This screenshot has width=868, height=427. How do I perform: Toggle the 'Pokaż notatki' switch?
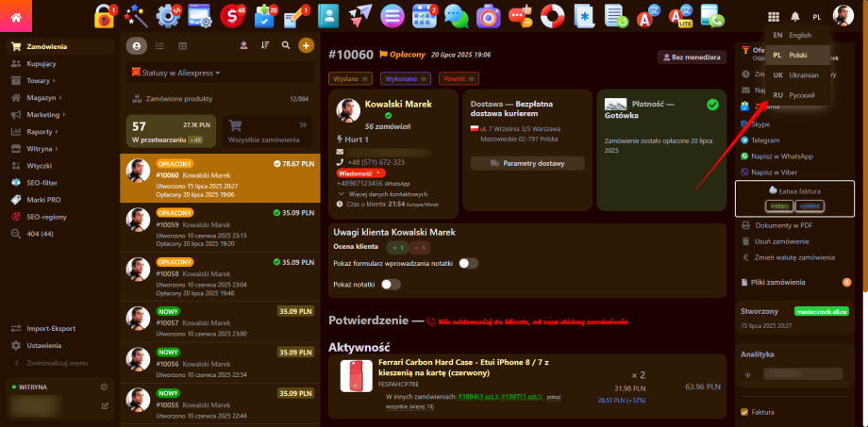pos(391,285)
